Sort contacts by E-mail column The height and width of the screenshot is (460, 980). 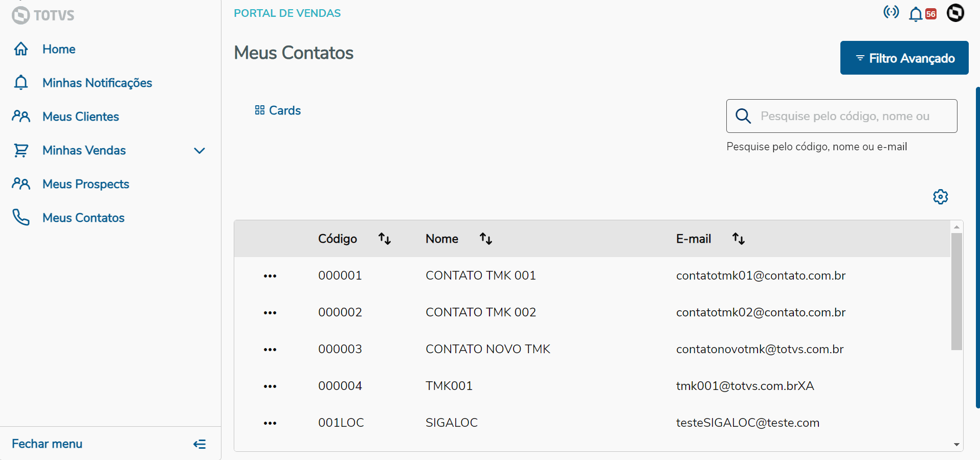[x=738, y=239]
